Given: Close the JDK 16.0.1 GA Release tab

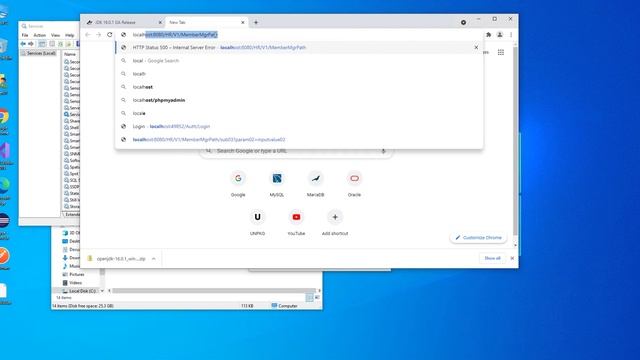Looking at the screenshot, I should 160,22.
